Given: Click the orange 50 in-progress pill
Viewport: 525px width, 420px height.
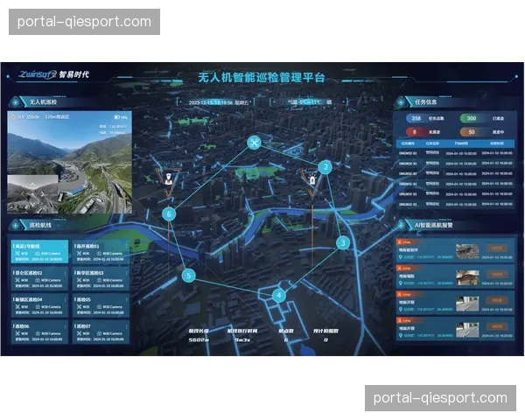Looking at the screenshot, I should pos(472,132).
